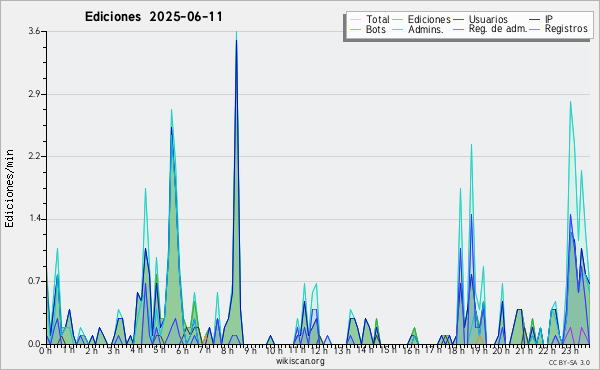Click the y-axis value 3.6
This screenshot has height=370, width=600.
coord(34,31)
